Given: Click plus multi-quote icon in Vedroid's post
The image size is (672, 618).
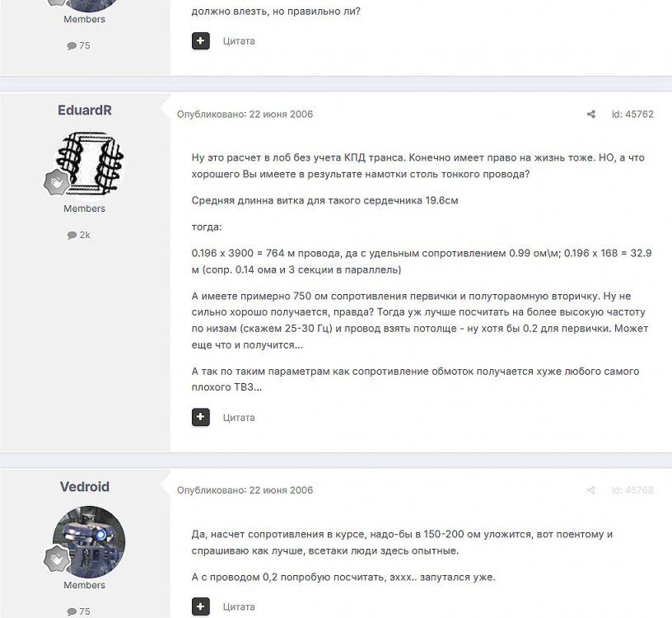Looking at the screenshot, I should pos(201,606).
